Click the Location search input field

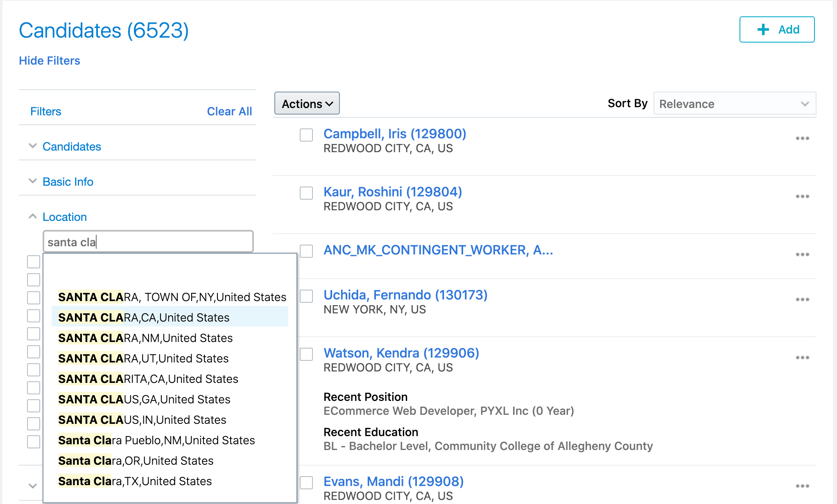(x=148, y=242)
